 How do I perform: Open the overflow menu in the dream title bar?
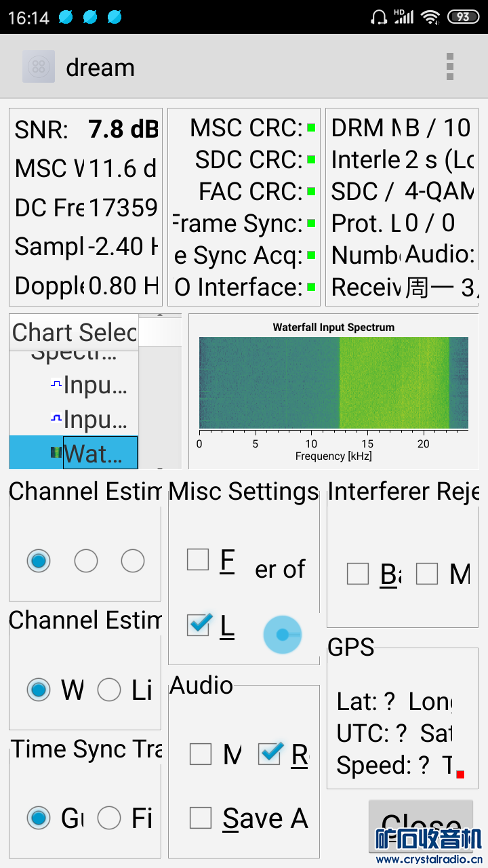(x=449, y=66)
